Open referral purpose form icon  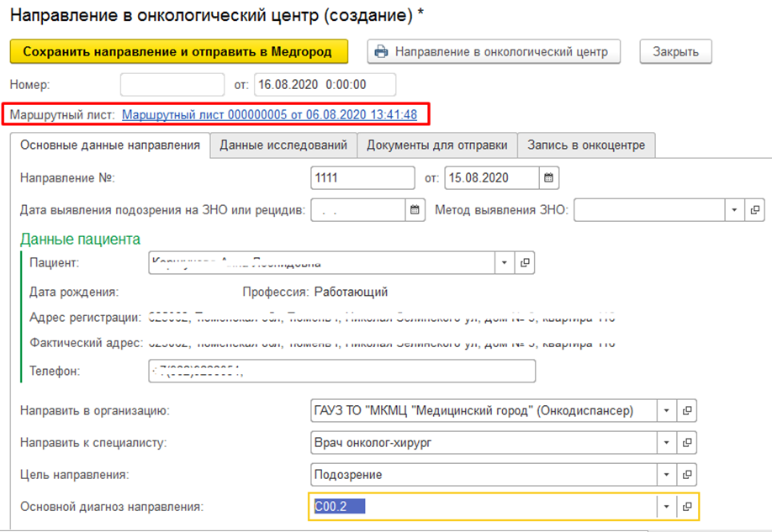[687, 474]
